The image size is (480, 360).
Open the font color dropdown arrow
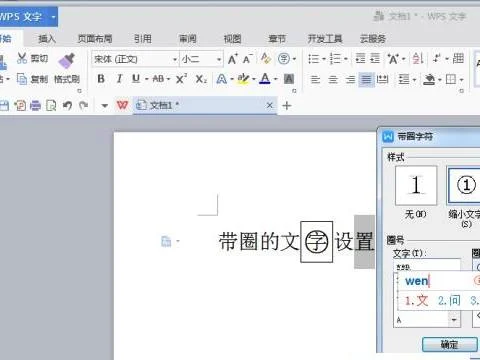pos(276,79)
